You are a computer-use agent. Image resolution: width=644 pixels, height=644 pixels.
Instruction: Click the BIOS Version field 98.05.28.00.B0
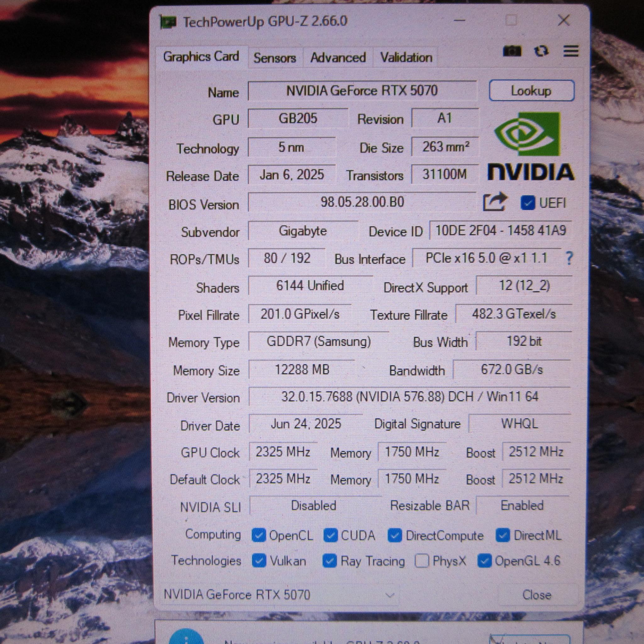coord(362,202)
